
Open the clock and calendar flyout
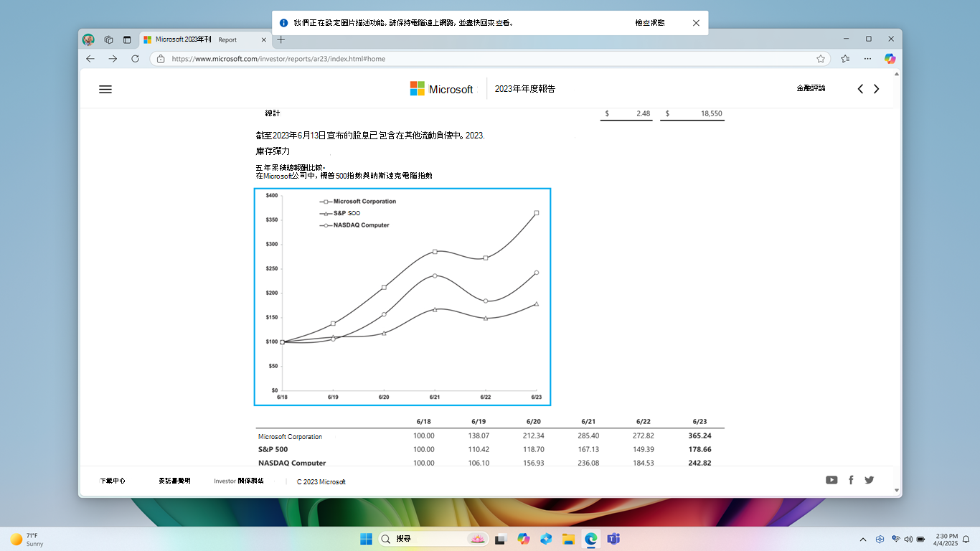[946, 540]
